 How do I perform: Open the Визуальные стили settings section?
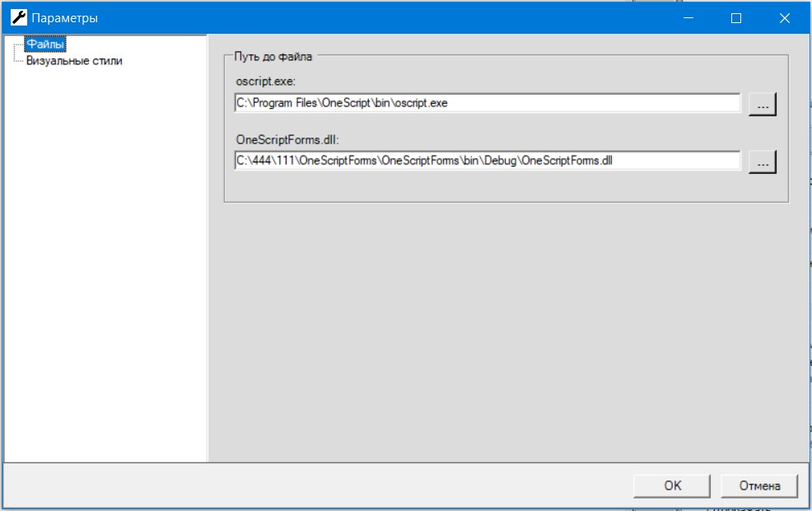pos(74,61)
